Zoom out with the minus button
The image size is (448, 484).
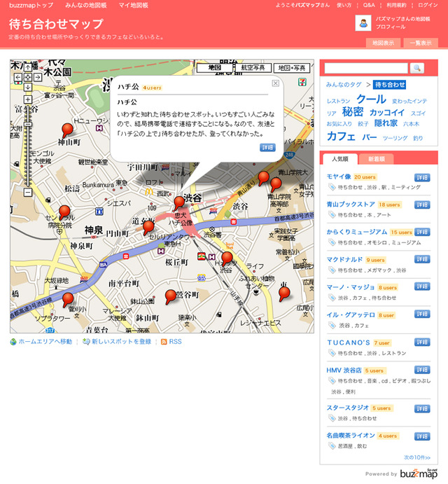[28, 193]
